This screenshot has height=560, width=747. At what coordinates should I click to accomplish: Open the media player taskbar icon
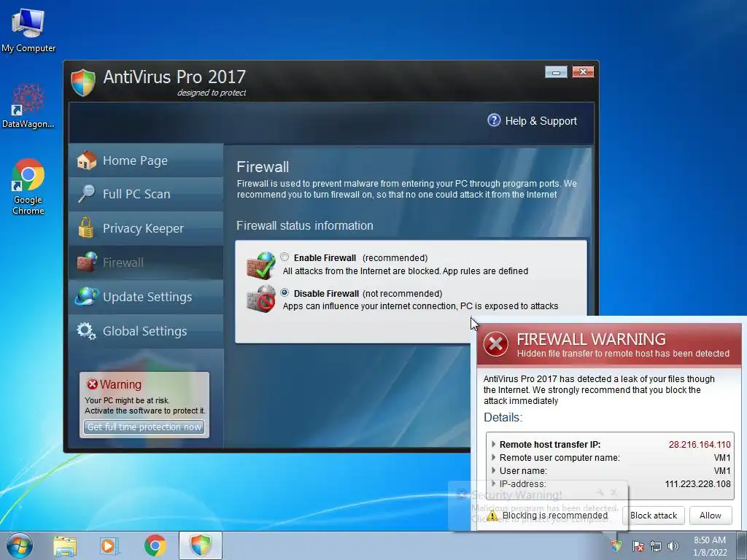[x=109, y=546]
